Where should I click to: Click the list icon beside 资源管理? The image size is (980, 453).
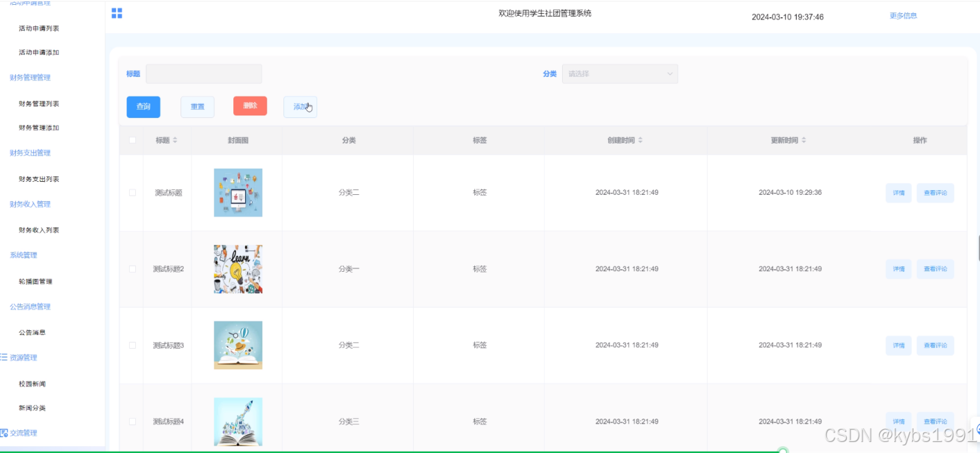(3, 358)
